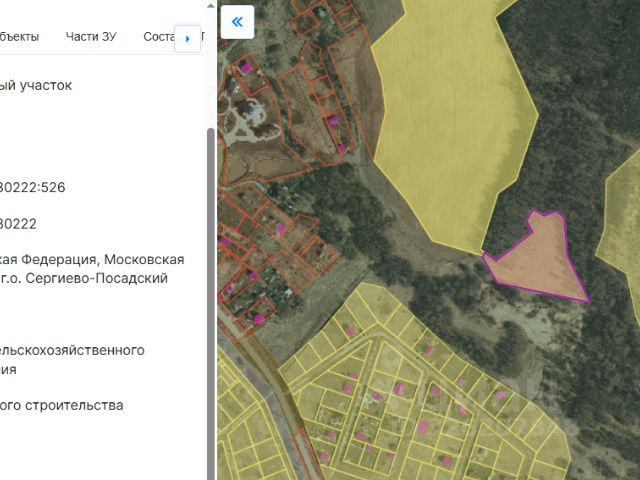
Task: Select land category text "сельскохозяйственного"
Action: click(72, 350)
